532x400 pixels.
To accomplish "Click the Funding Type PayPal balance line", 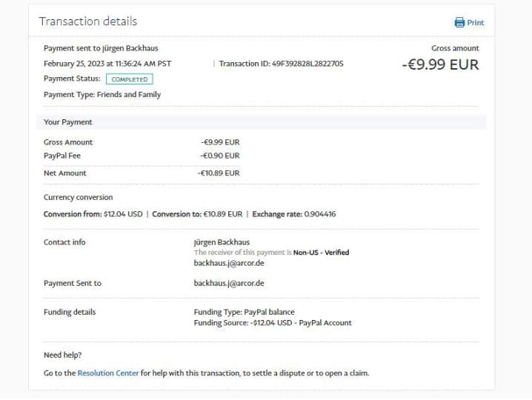I will (x=244, y=313).
